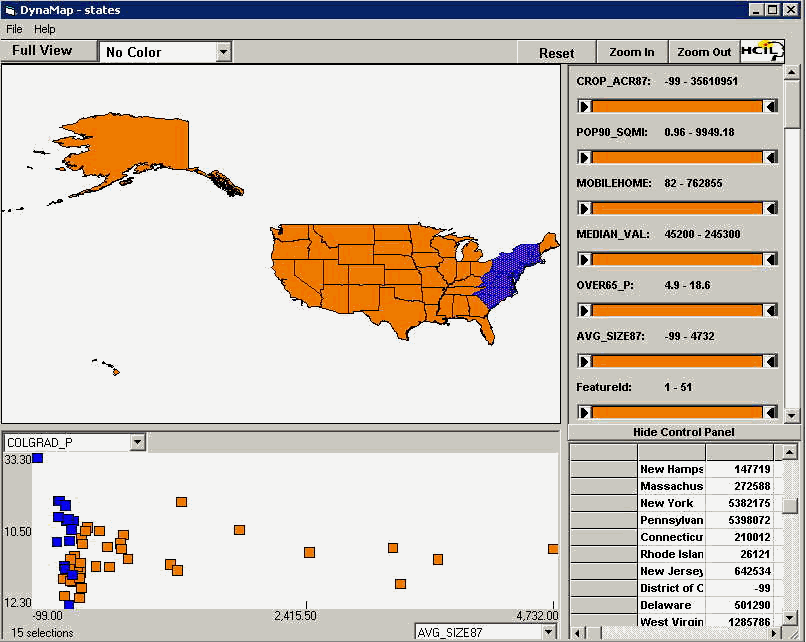Viewport: 806px width, 642px height.
Task: Click the 15 selections status text
Action: [42, 633]
